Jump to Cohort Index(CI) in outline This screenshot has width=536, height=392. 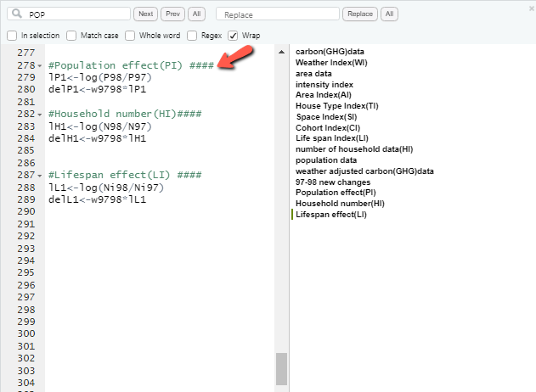click(328, 128)
